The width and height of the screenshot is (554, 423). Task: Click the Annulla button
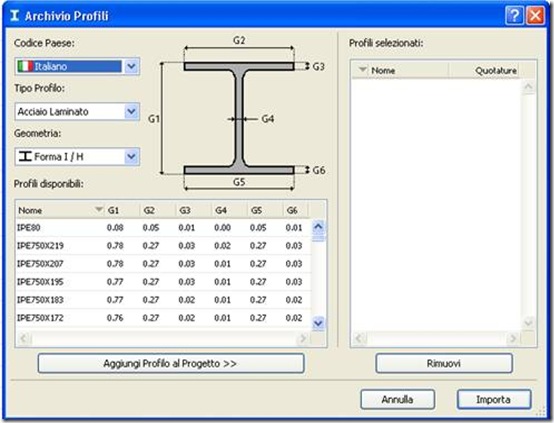coord(397,399)
